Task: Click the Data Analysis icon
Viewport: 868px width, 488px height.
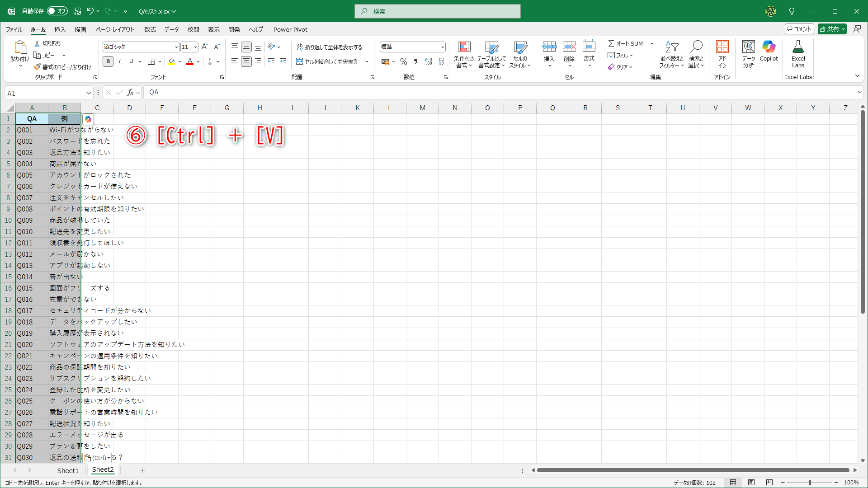Action: tap(748, 47)
